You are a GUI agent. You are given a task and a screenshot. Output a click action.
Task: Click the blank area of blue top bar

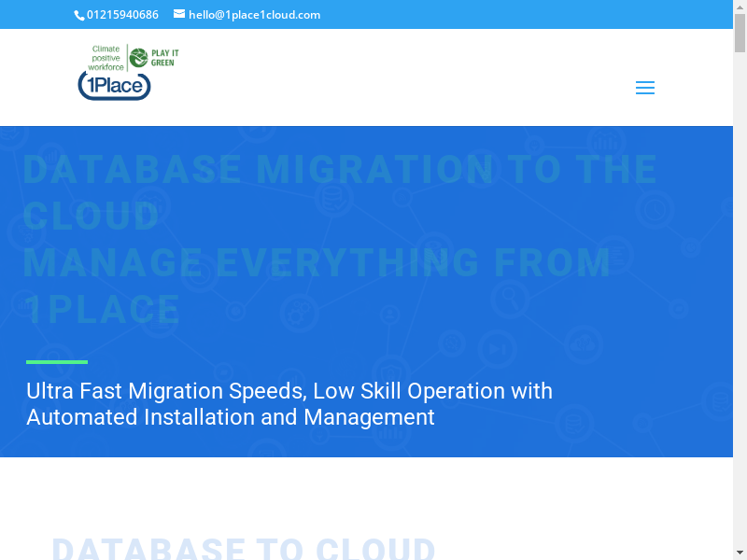[523, 15]
